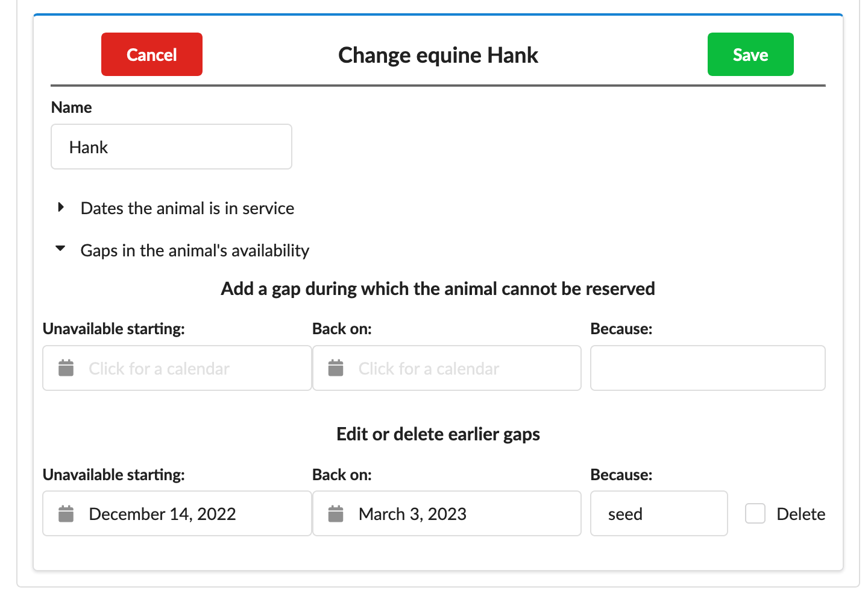Open calendar for new Back on date
This screenshot has height=596, width=868.
click(x=447, y=368)
